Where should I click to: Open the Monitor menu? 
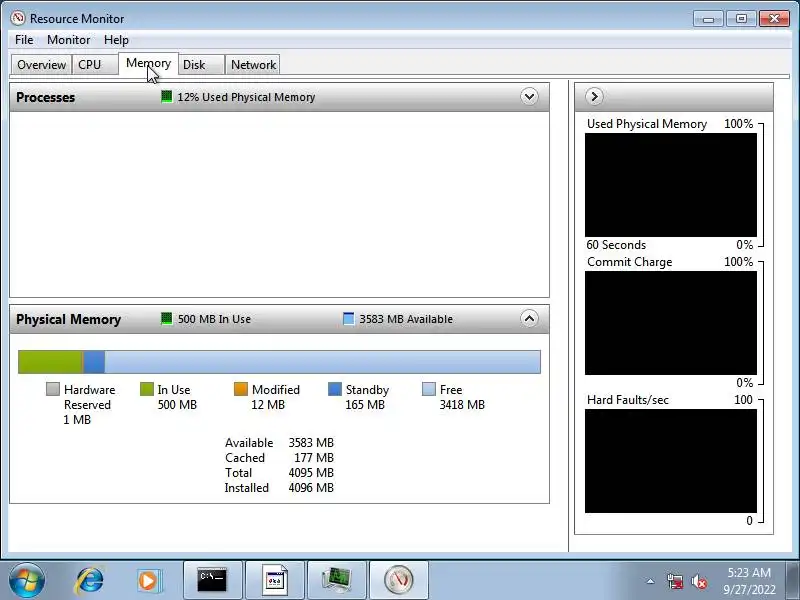(68, 40)
